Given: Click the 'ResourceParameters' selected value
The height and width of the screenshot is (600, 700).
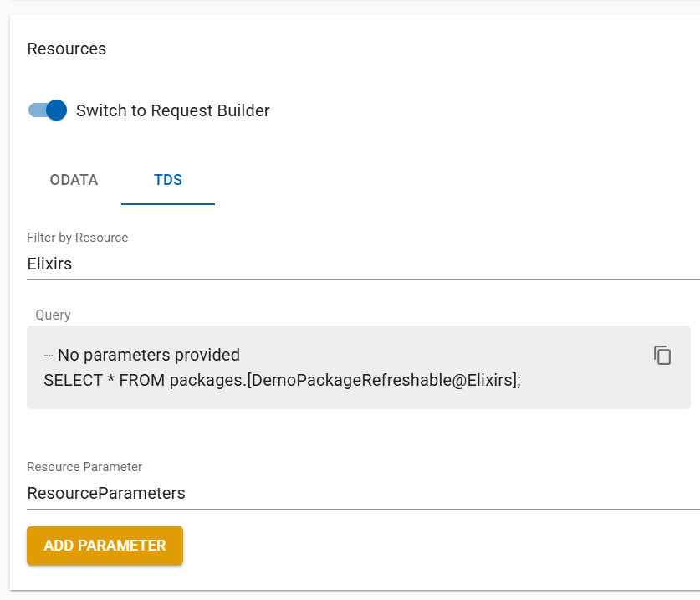Looking at the screenshot, I should click(x=106, y=493).
